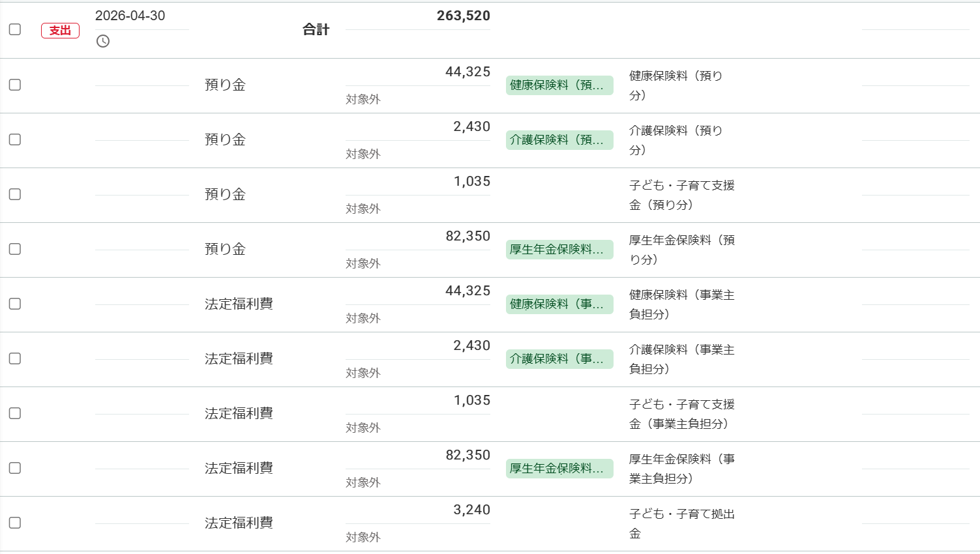Click the 健康保険料（事… green tag
This screenshot has height=554, width=980.
(x=559, y=304)
